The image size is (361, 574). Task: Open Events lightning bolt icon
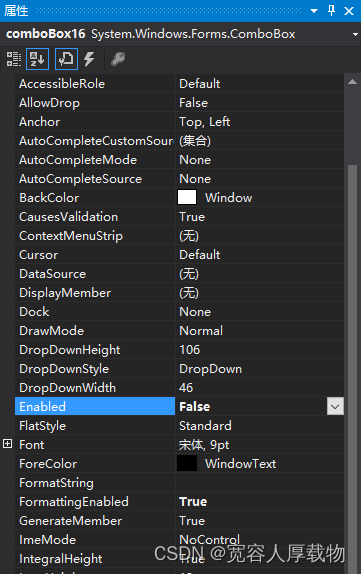(x=89, y=59)
